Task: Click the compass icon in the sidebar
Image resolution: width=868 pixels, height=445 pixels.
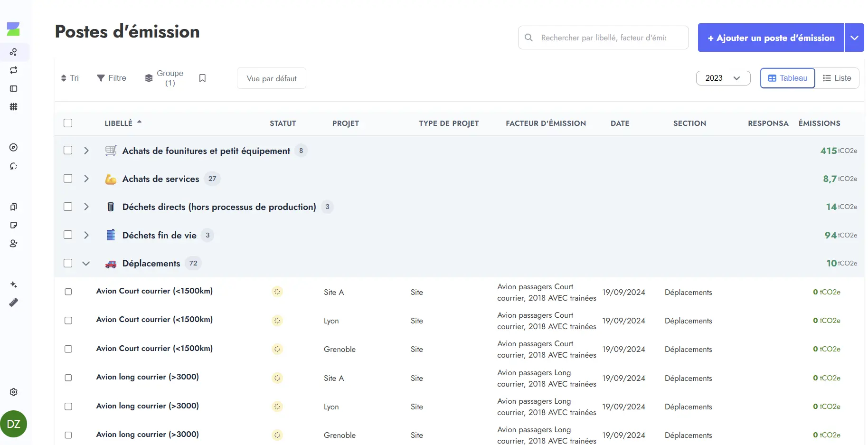Action: tap(13, 147)
